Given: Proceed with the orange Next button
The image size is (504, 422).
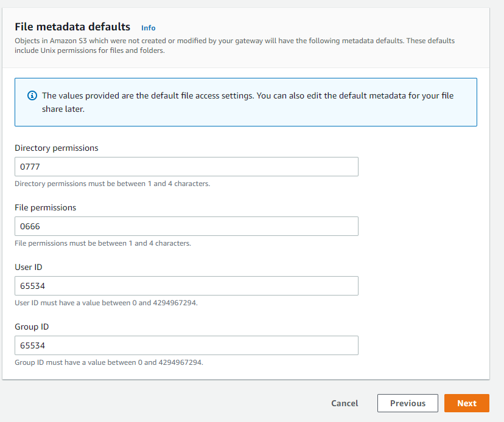Looking at the screenshot, I should (466, 403).
